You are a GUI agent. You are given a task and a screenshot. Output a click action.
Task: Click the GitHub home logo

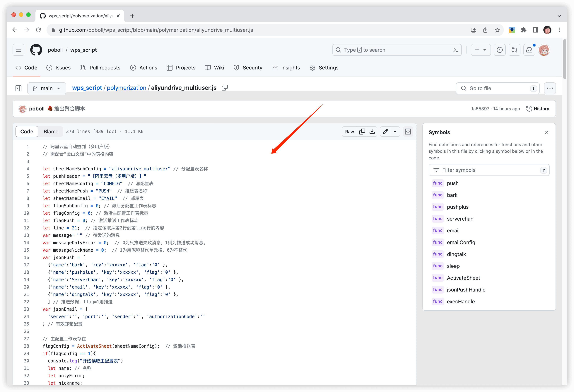click(36, 50)
